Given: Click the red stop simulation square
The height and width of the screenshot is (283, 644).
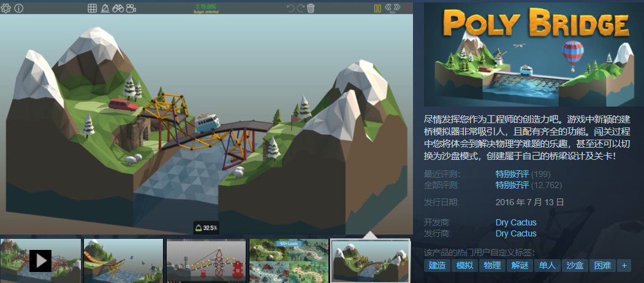Looking at the screenshot, I should (x=407, y=8).
